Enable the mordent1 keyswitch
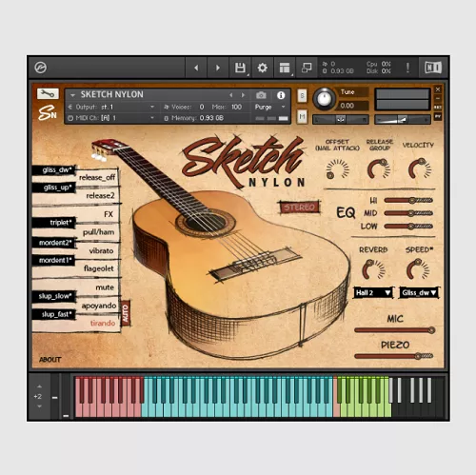 [54, 261]
